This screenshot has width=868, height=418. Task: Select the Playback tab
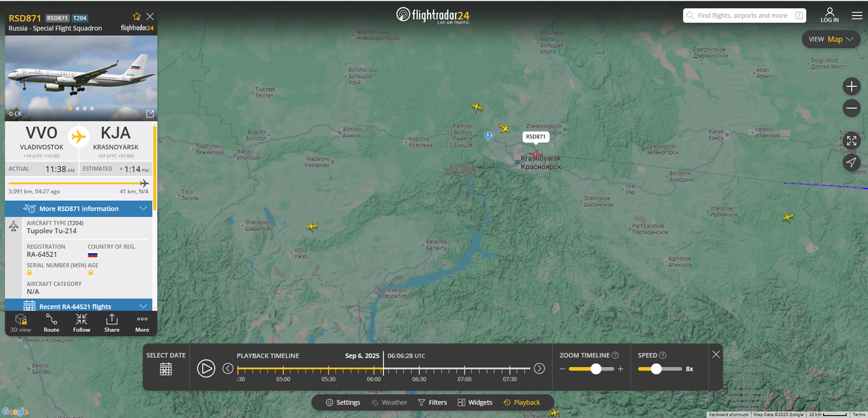pos(521,402)
